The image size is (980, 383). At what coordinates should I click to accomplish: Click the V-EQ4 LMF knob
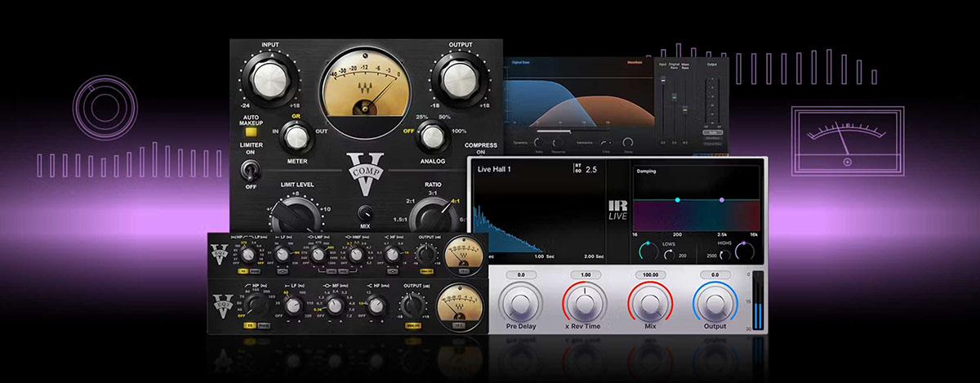click(318, 254)
